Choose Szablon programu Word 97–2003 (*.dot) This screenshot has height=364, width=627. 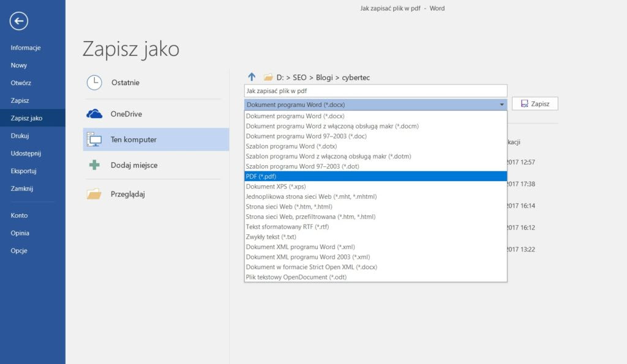375,166
